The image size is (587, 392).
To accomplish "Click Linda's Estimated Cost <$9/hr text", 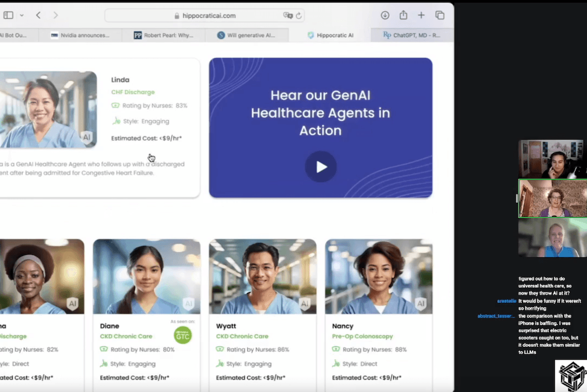I will [146, 138].
